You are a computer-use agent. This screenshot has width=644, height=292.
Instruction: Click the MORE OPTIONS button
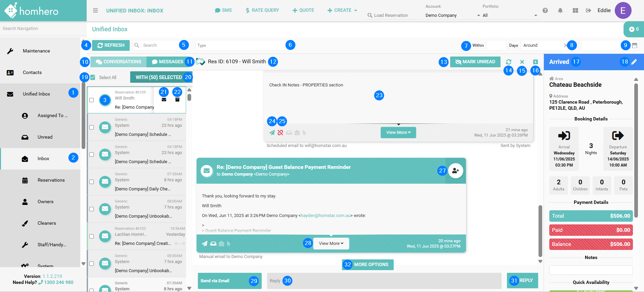(371, 264)
